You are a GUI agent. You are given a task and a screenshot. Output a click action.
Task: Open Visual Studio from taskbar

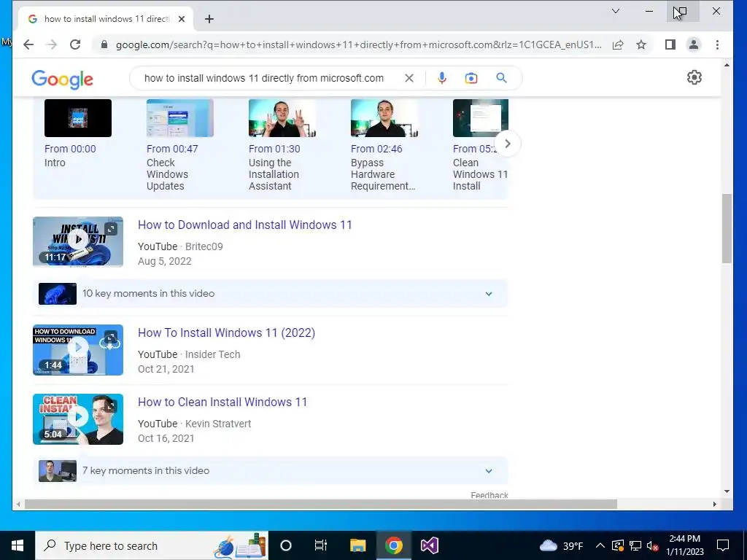pos(429,545)
